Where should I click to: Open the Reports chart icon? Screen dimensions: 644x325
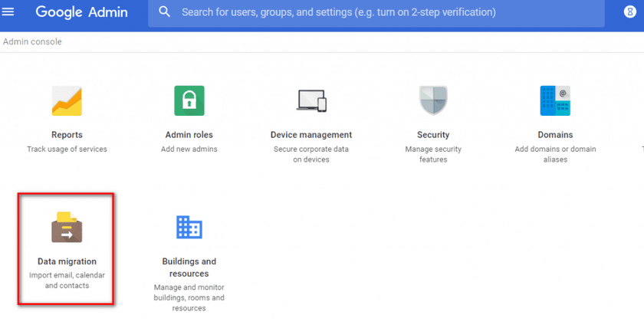pyautogui.click(x=67, y=100)
